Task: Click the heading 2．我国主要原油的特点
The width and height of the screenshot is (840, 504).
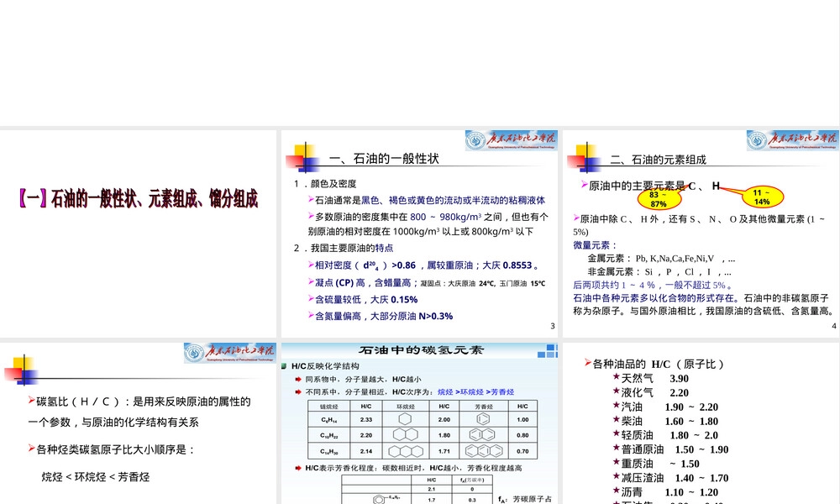Action: point(343,248)
